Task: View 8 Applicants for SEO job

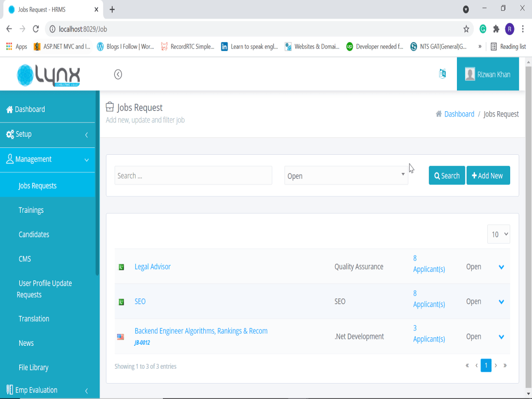Action: [x=429, y=298]
